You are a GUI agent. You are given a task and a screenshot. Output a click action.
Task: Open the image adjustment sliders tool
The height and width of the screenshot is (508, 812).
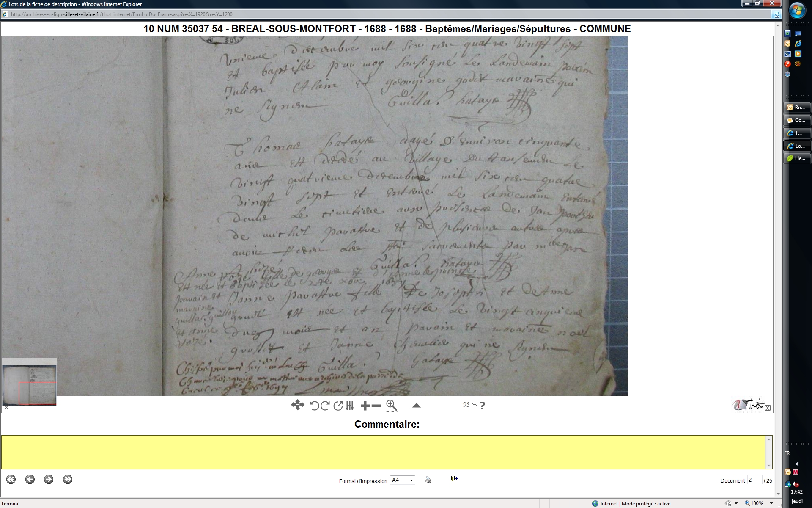tap(350, 406)
